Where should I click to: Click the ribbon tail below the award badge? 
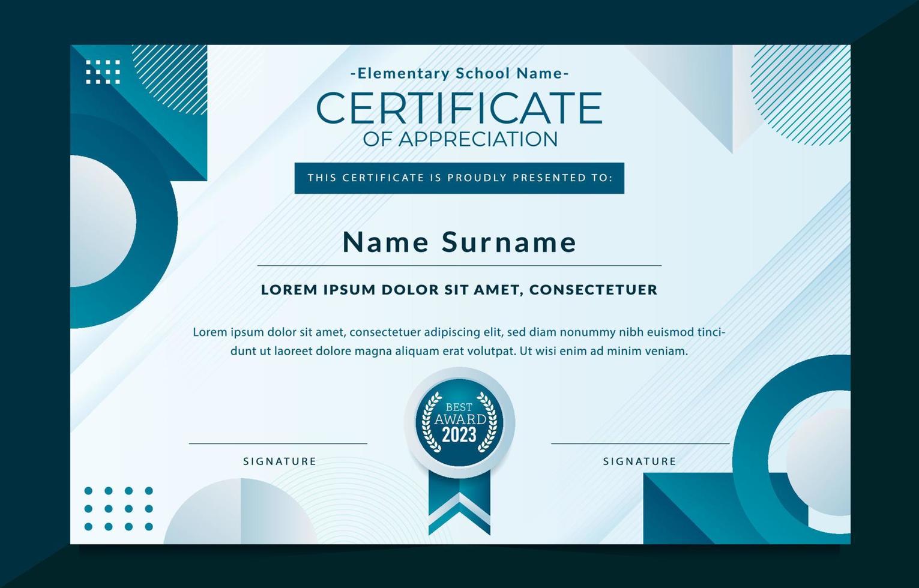pyautogui.click(x=459, y=502)
